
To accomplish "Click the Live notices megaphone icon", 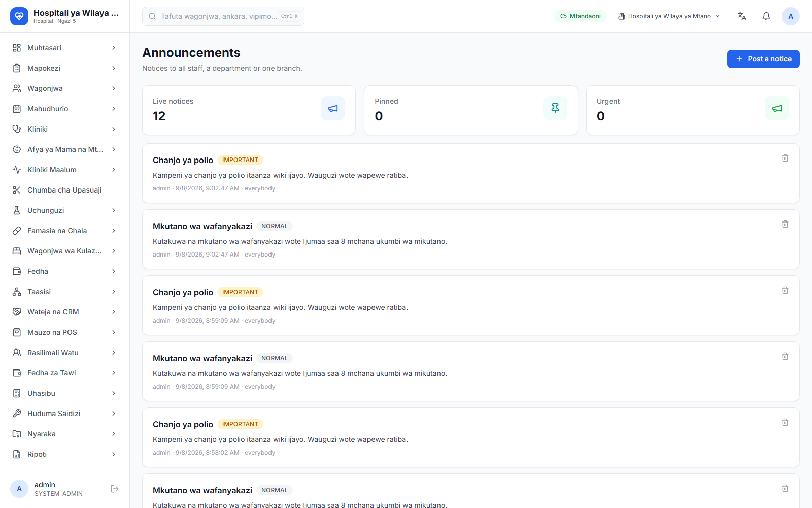I will (333, 108).
